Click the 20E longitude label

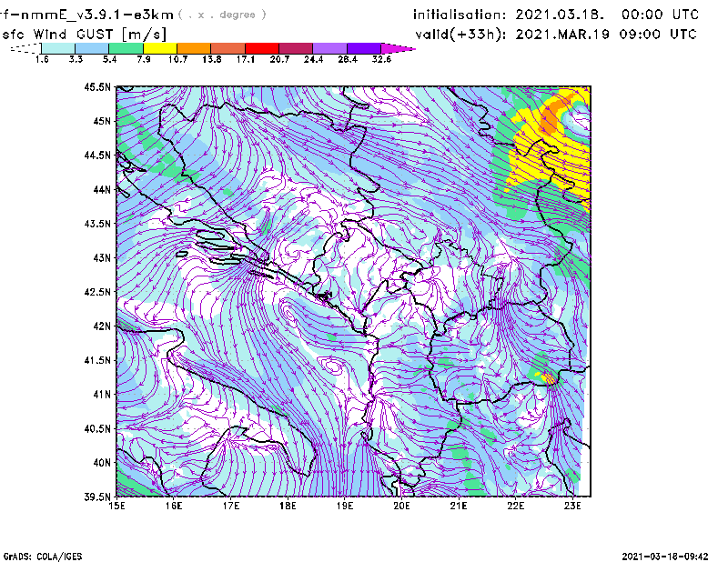401,506
